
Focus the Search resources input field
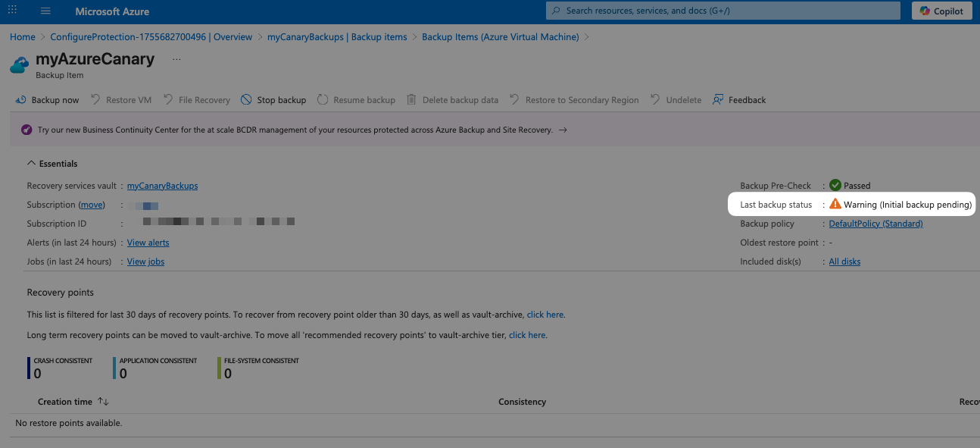[x=723, y=11]
